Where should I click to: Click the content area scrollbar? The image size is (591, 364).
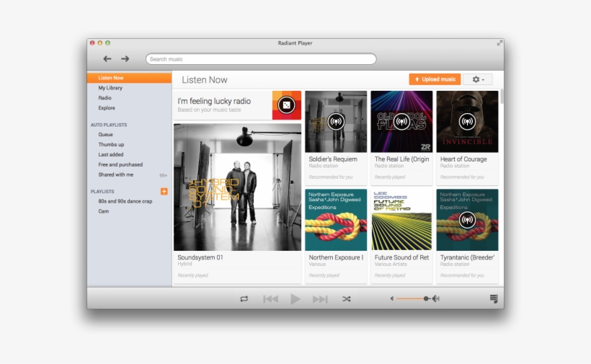502,97
